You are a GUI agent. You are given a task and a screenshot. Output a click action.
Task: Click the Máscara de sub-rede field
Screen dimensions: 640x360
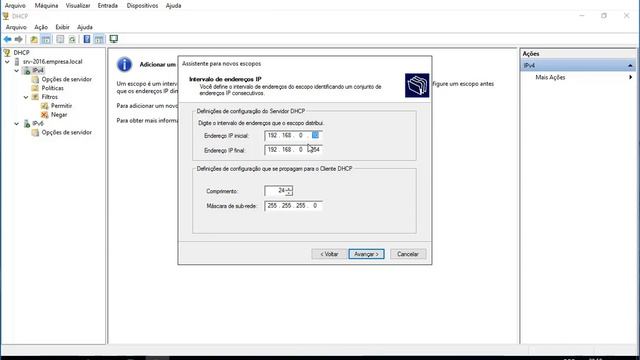coord(293,206)
